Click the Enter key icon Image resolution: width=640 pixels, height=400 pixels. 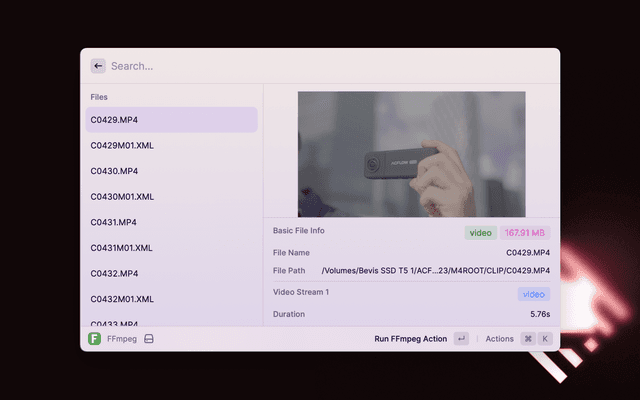click(x=461, y=339)
